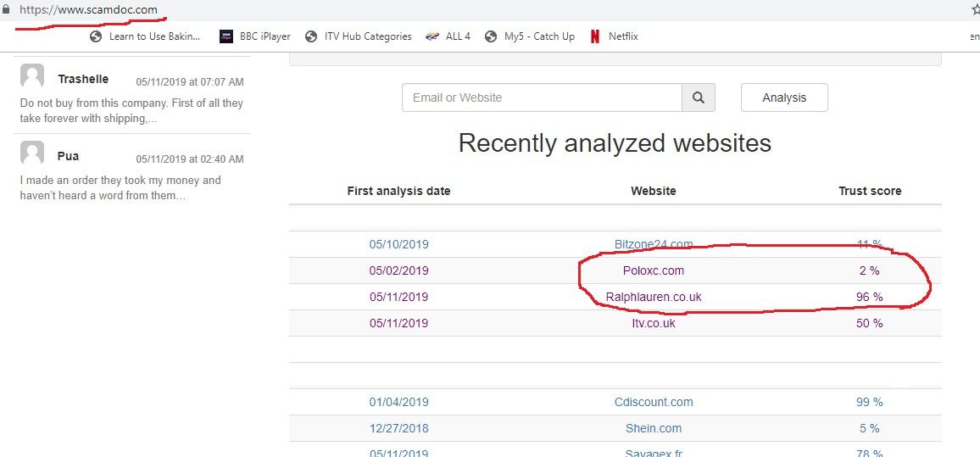Viewport: 980px width, 457px height.
Task: Click the 01/04/2019 date for Cdiscount
Action: (398, 402)
